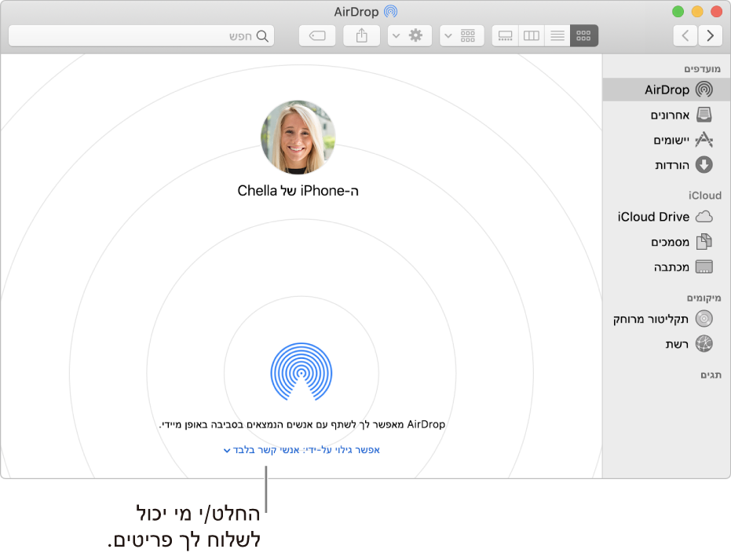Open the אפשר גילוי על-ידי dropdown link
731x560 pixels.
coord(302,450)
